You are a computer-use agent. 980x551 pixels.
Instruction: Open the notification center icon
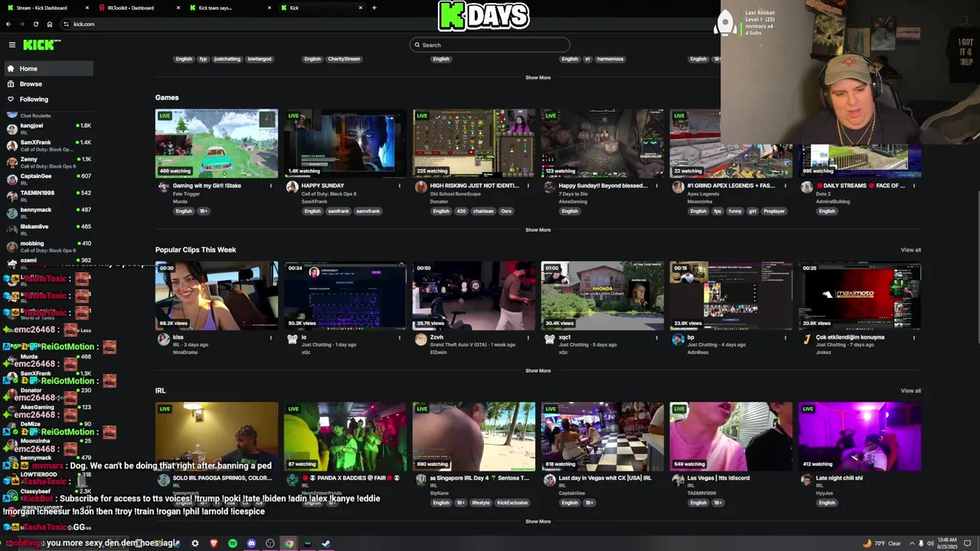coord(967,543)
